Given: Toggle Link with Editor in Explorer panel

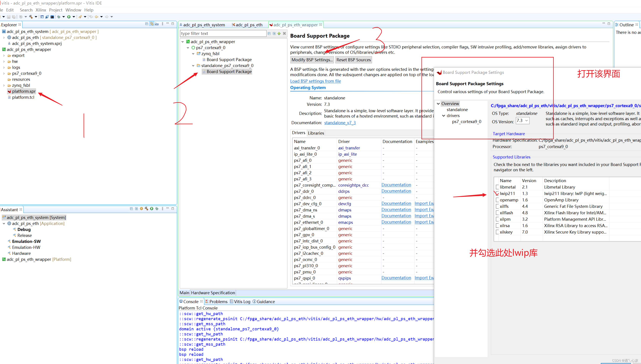Looking at the screenshot, I should click(x=152, y=24).
